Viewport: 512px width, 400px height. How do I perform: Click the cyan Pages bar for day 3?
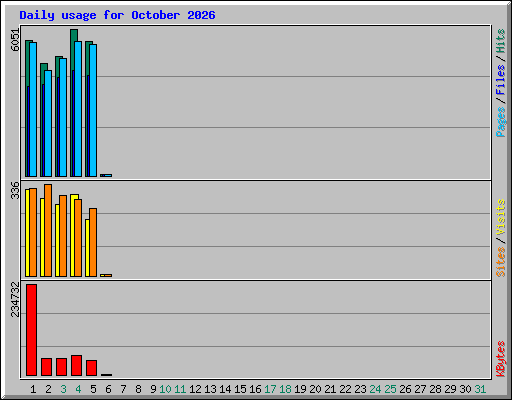(x=63, y=117)
